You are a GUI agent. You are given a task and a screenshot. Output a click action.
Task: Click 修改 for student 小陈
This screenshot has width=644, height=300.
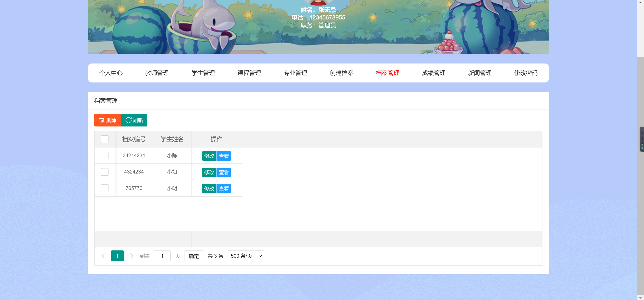(209, 156)
